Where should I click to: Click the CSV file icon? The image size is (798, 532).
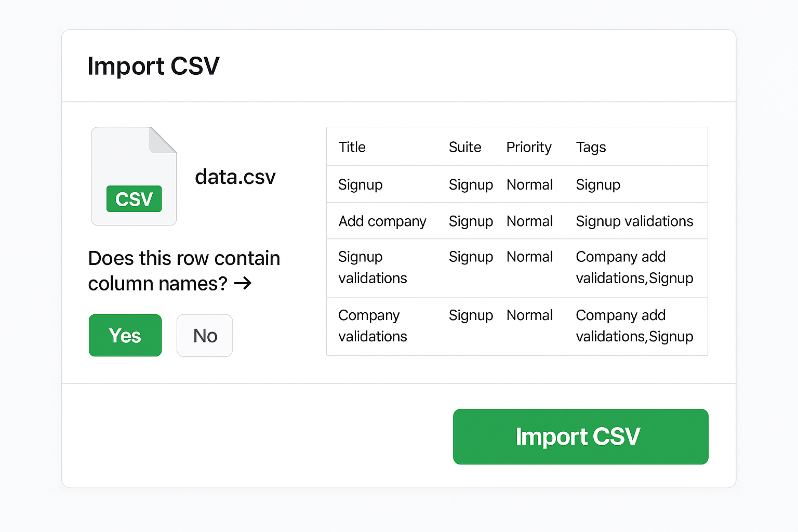tap(134, 176)
